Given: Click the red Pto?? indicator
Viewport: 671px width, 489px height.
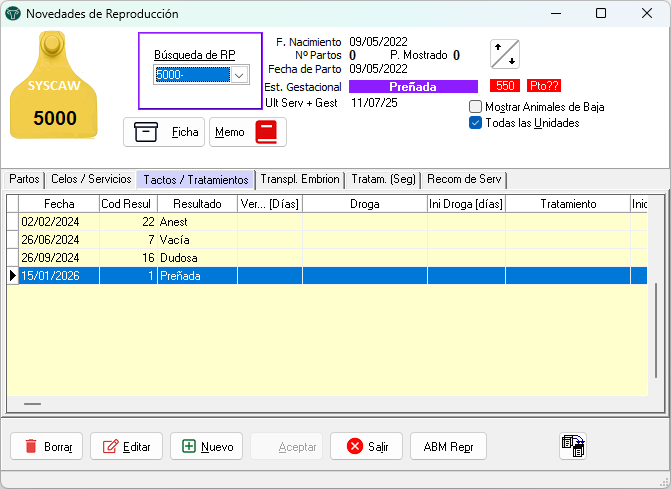Looking at the screenshot, I should click(544, 87).
